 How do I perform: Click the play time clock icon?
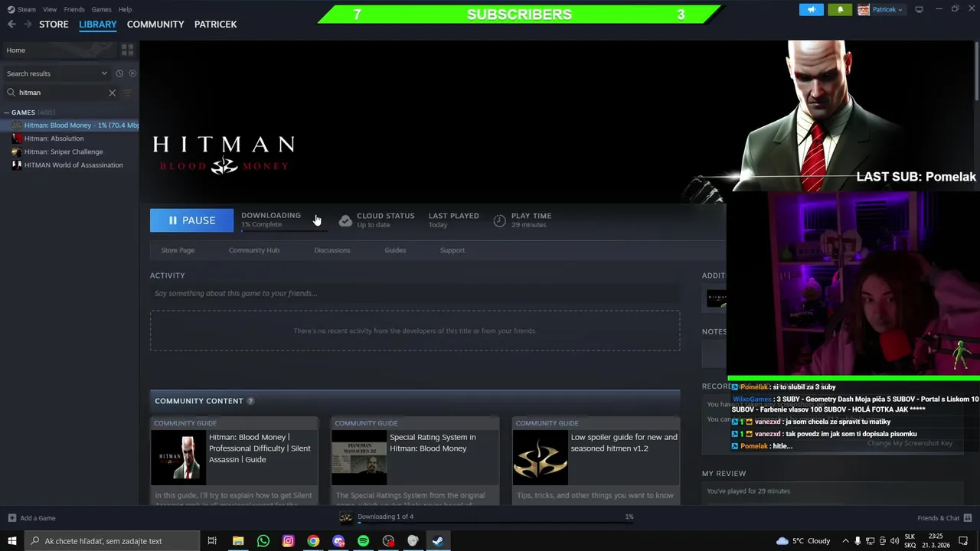click(499, 220)
